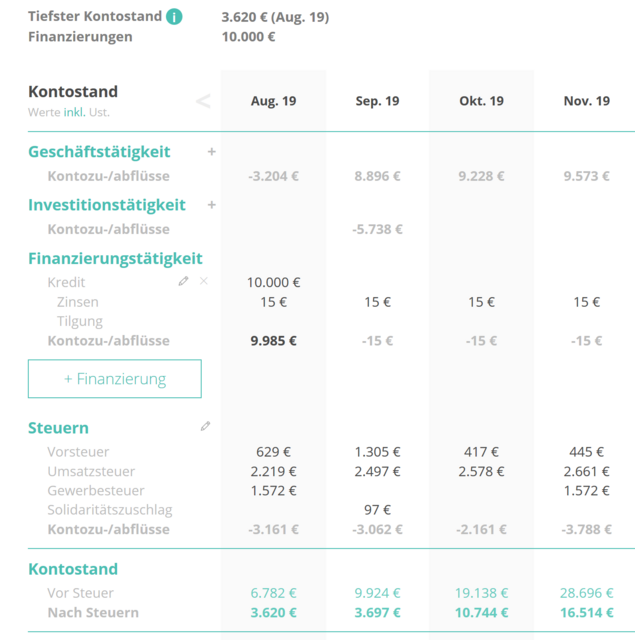Click the info icon next to Tiefster Kontostand
635x640 pixels.
coord(175,17)
